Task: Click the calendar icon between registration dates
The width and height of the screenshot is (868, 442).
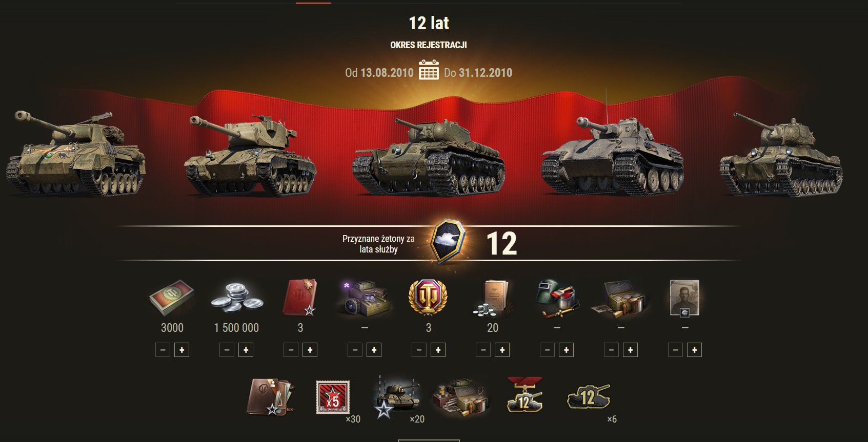Action: click(429, 70)
